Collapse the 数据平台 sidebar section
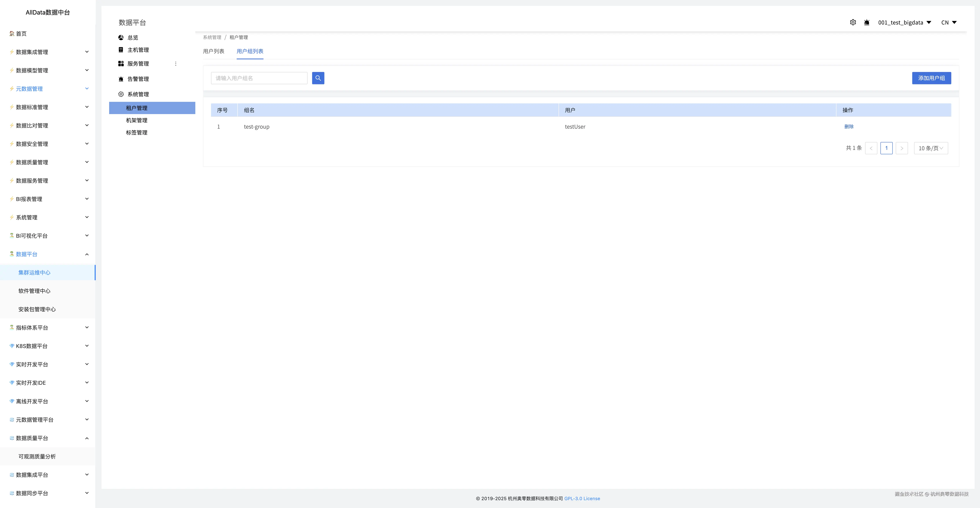Image resolution: width=980 pixels, height=508 pixels. (87, 254)
